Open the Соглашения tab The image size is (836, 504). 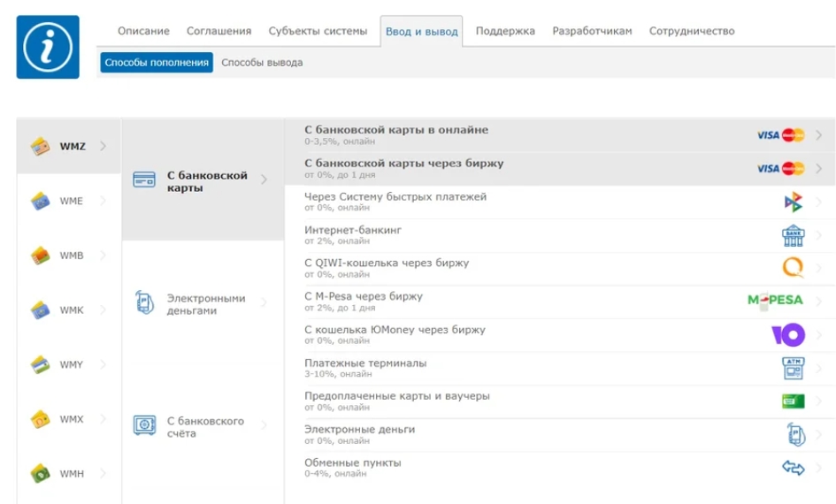click(219, 31)
